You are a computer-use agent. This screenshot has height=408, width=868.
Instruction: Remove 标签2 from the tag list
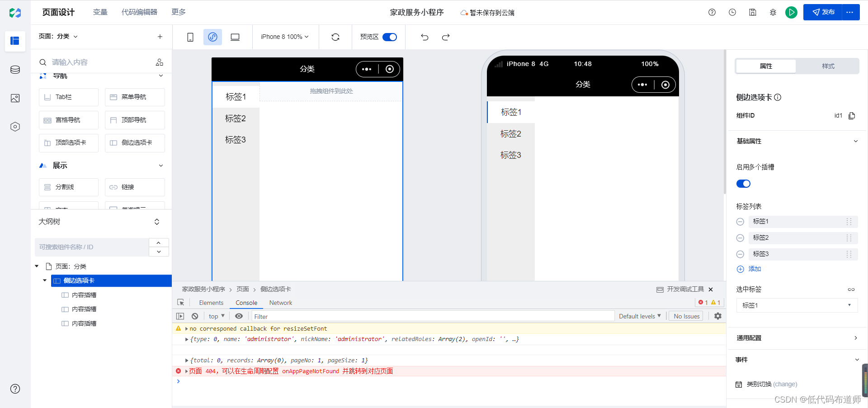[740, 238]
